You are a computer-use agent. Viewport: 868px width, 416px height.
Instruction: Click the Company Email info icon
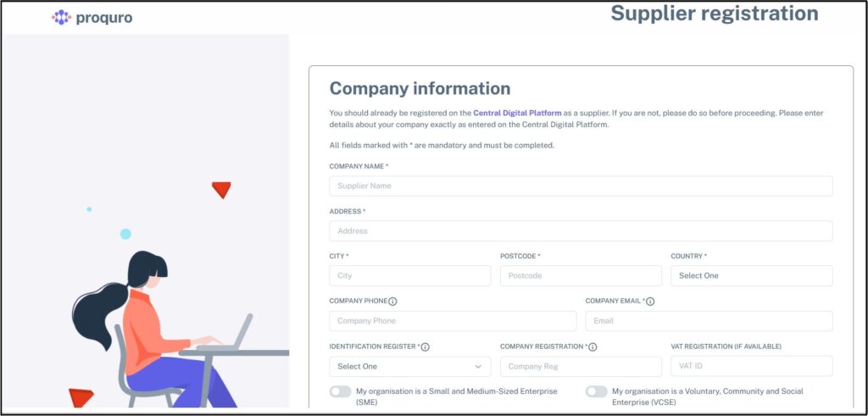click(x=650, y=302)
